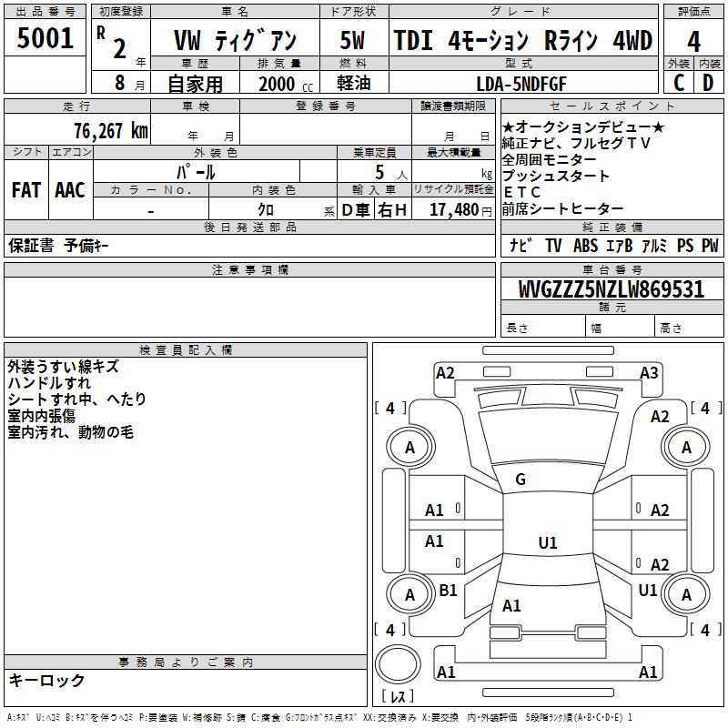Select inspector note 室内汚れ、動物の毛

pyautogui.click(x=71, y=432)
